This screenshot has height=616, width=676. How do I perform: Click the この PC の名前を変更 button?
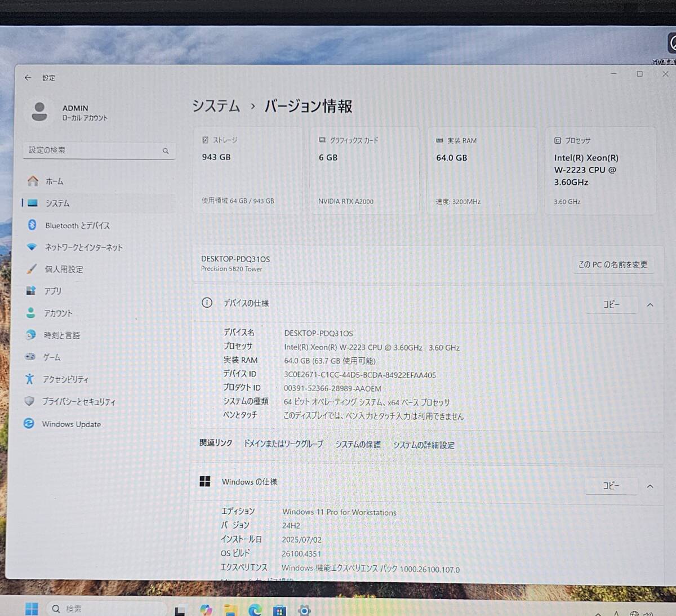[x=613, y=264]
